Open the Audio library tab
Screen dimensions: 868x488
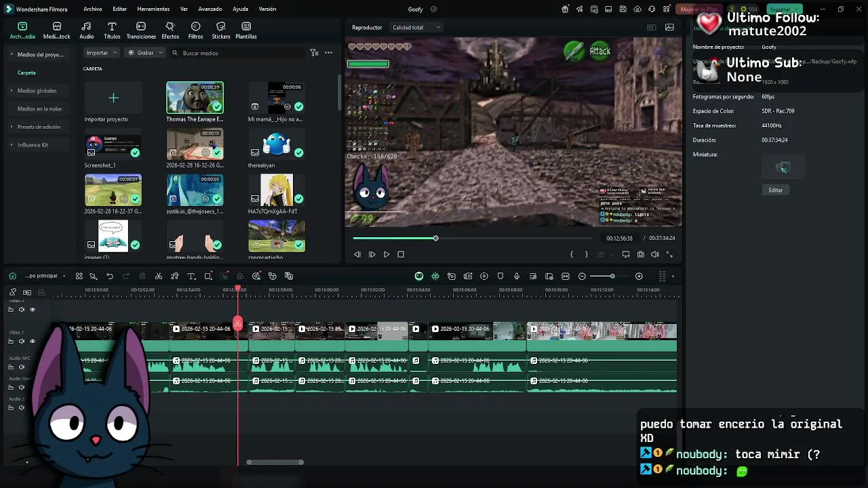coord(87,30)
